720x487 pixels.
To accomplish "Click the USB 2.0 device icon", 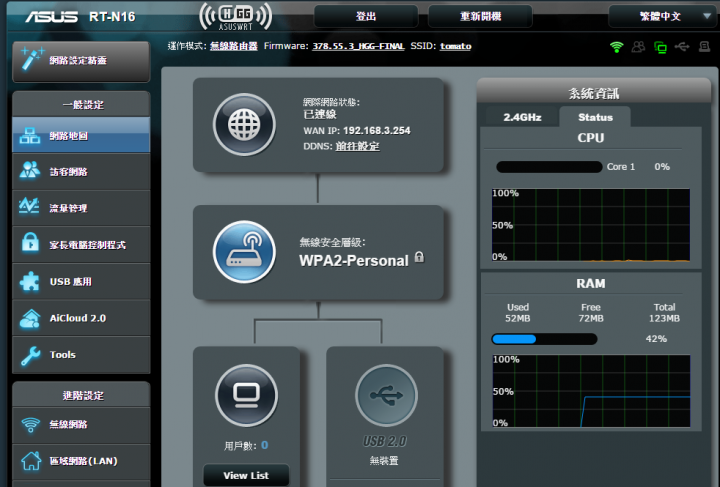I will (x=386, y=395).
